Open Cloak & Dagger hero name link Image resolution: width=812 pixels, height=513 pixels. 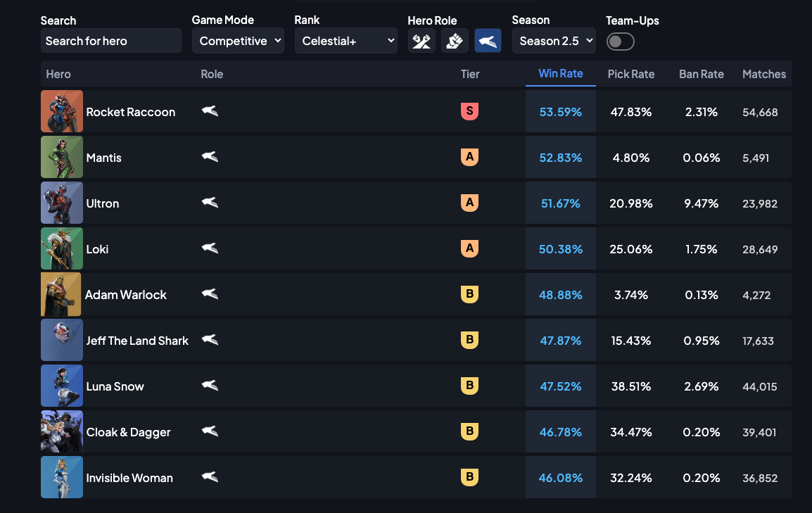[128, 432]
